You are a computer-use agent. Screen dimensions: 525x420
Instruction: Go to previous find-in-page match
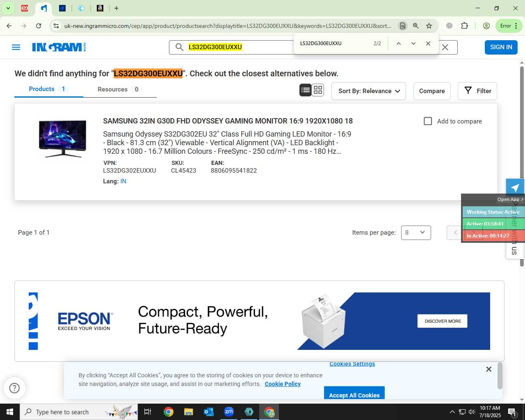click(398, 43)
